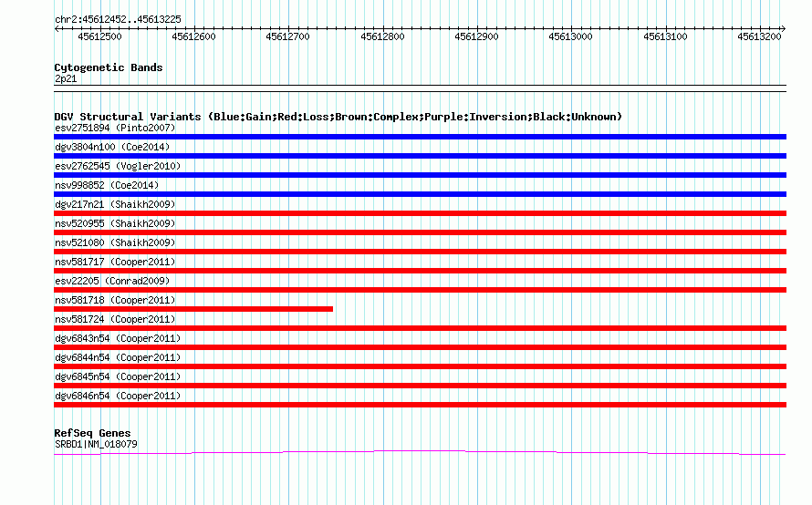
Task: Click chr2:45612452..45613225 region label
Action: (x=118, y=20)
